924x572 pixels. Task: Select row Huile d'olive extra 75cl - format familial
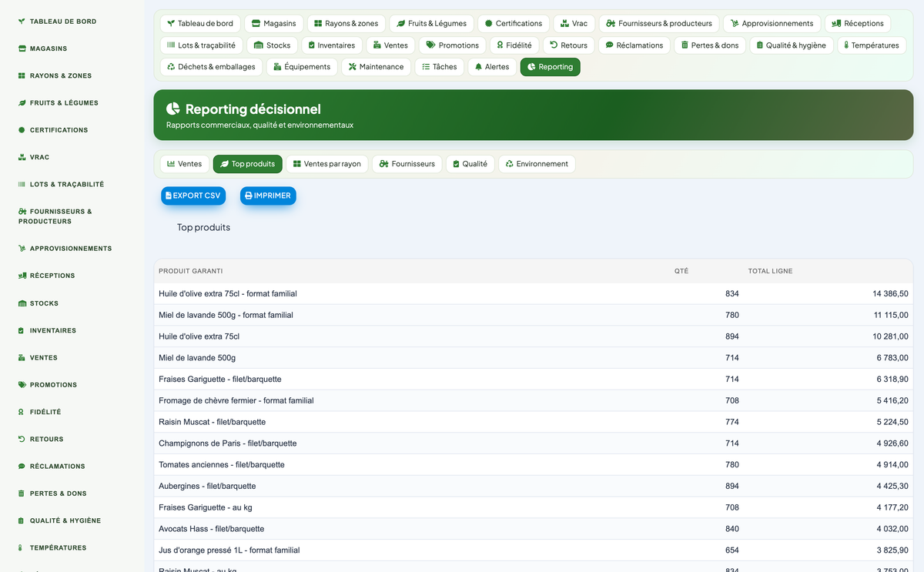point(533,294)
